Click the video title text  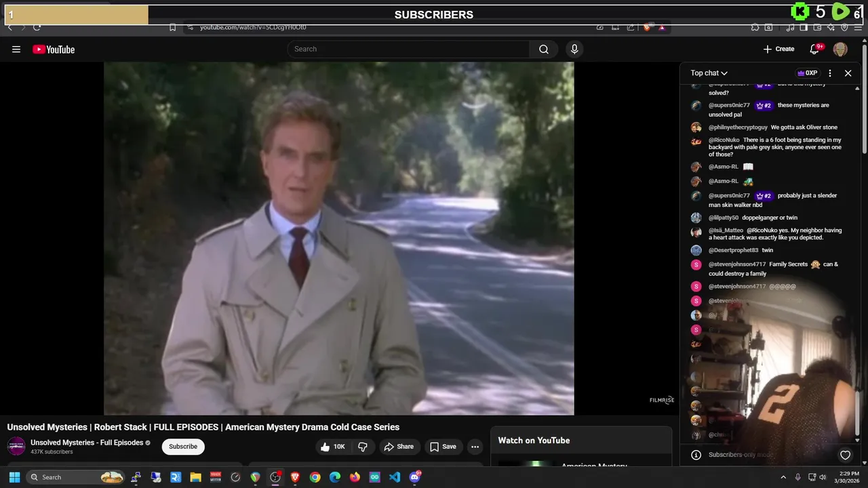click(x=203, y=427)
